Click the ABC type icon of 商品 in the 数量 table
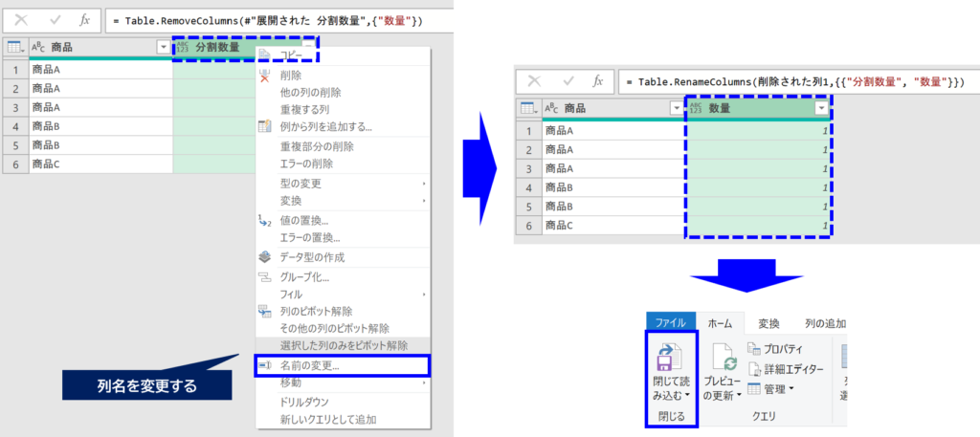 [552, 108]
